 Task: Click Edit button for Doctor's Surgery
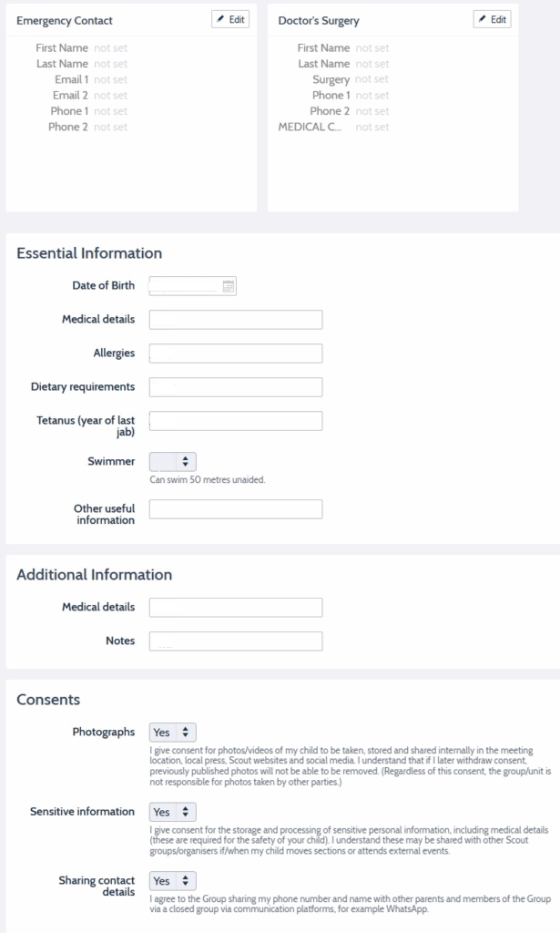pos(492,19)
